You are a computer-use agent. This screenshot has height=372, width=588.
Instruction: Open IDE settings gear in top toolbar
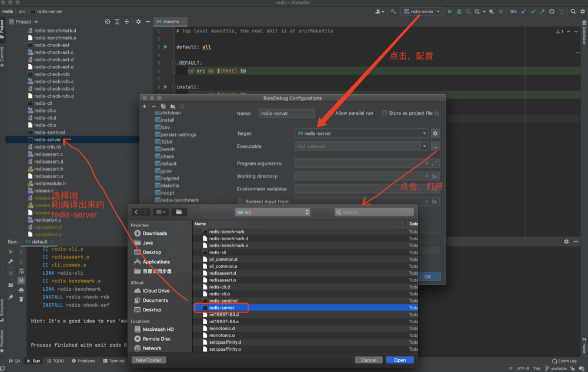tap(582, 12)
